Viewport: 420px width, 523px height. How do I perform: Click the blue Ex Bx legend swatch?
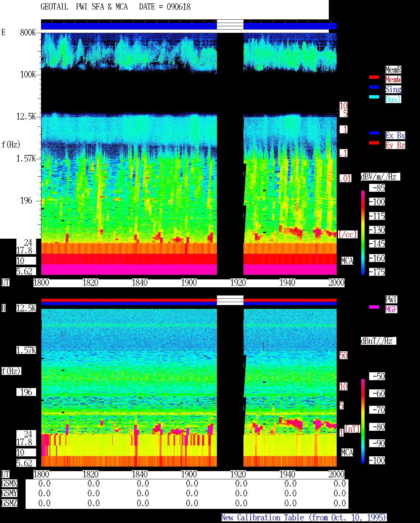click(374, 133)
